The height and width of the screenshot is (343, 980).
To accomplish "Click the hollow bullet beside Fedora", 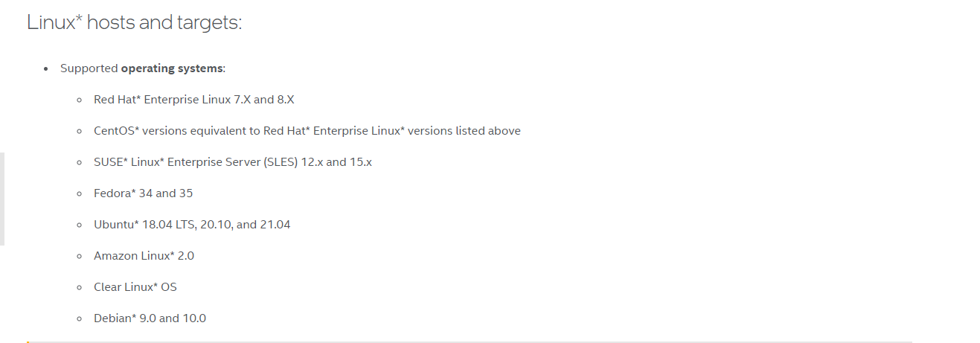I will tap(79, 193).
